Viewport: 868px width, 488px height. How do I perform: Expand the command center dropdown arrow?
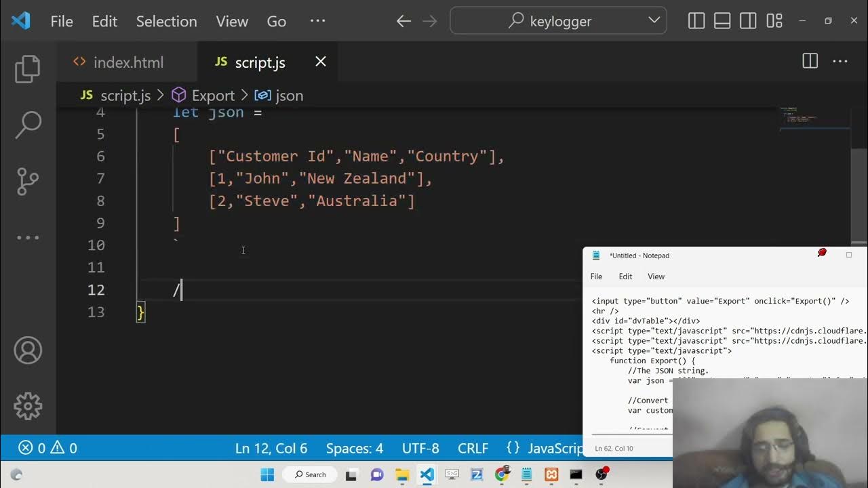click(654, 20)
